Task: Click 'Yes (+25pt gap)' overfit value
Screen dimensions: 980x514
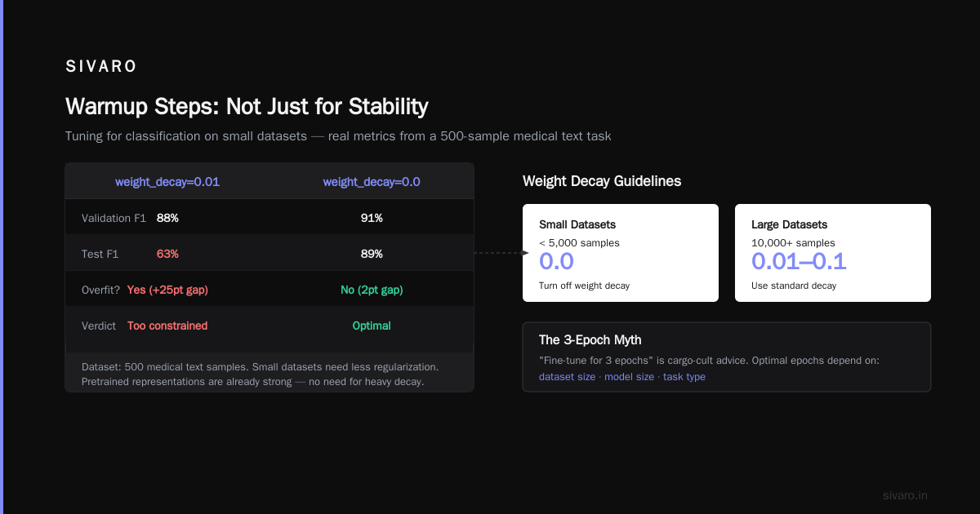Action: [167, 290]
